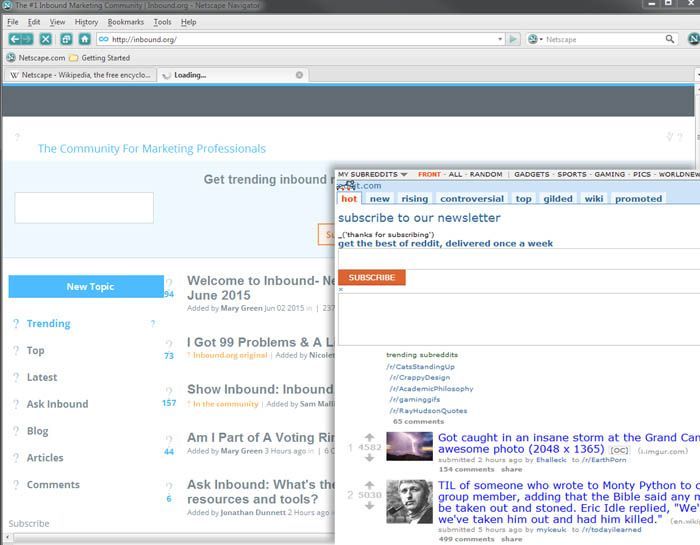Screen dimensions: 700x545
Task: Expand the URL history dropdown arrow
Action: [x=500, y=39]
